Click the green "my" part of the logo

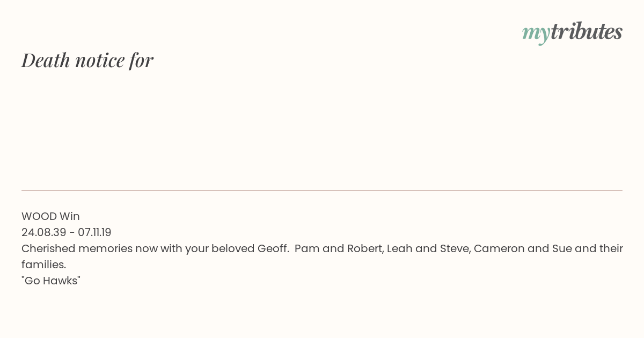click(x=536, y=35)
